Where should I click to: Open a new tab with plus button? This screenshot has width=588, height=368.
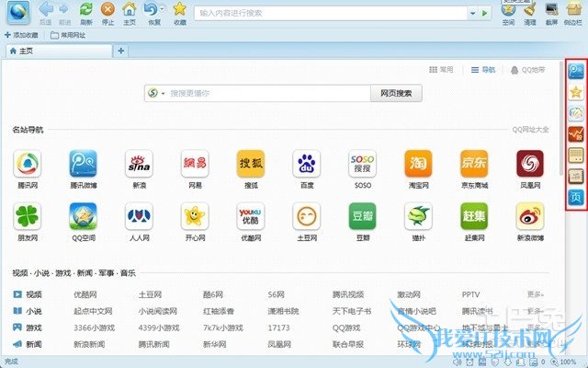point(120,51)
